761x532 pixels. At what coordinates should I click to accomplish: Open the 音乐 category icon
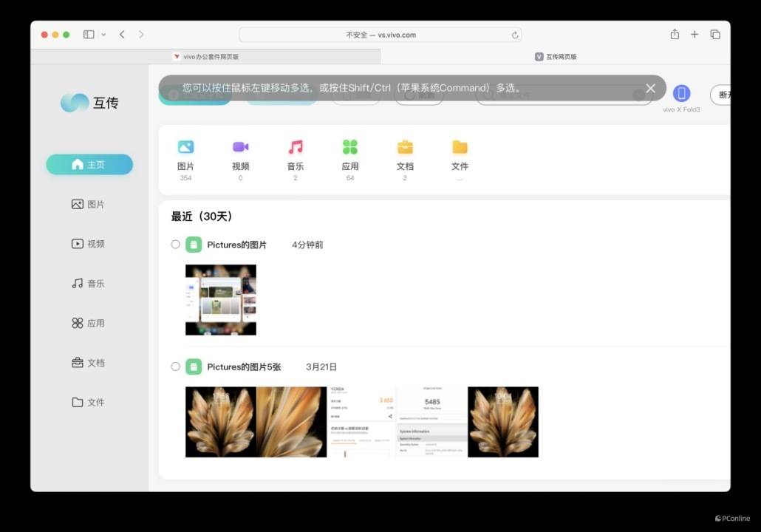(x=296, y=147)
